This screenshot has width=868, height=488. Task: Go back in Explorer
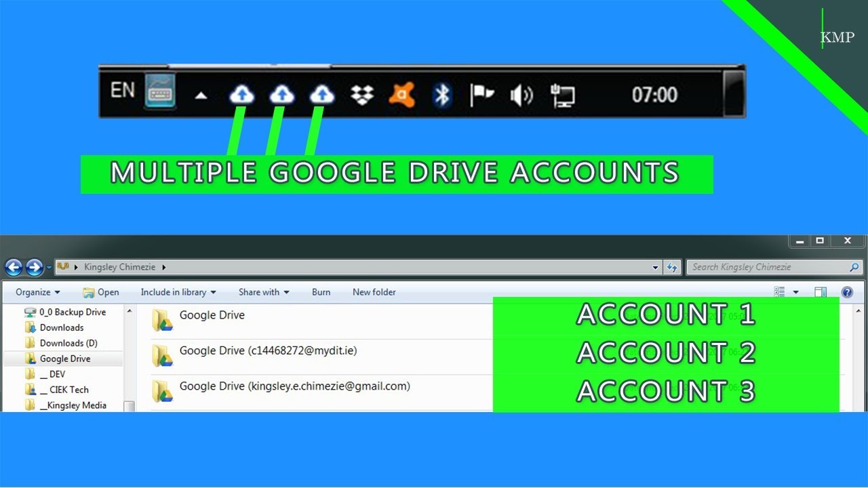pos(14,268)
